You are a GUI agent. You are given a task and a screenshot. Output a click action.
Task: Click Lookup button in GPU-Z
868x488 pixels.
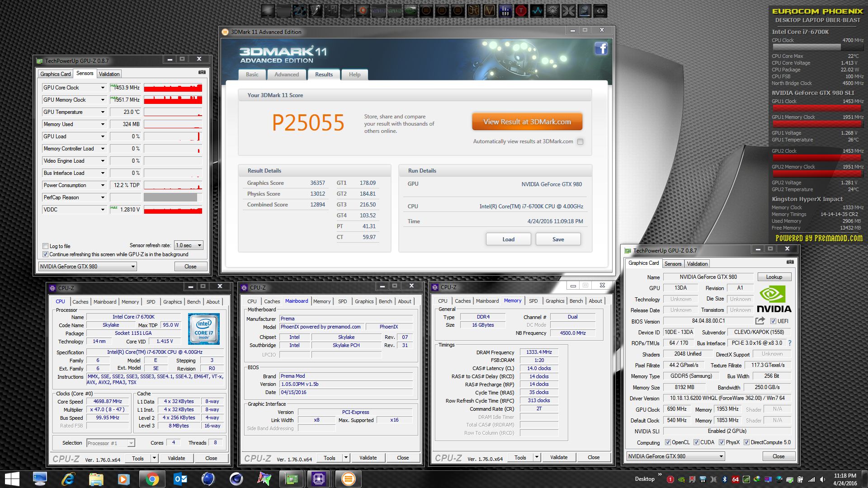[774, 277]
